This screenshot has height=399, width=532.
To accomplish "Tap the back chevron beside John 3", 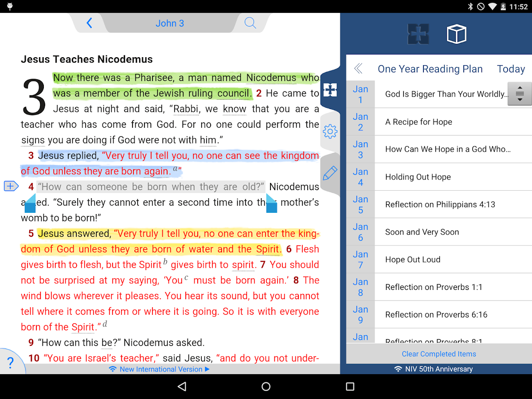I will 89,23.
